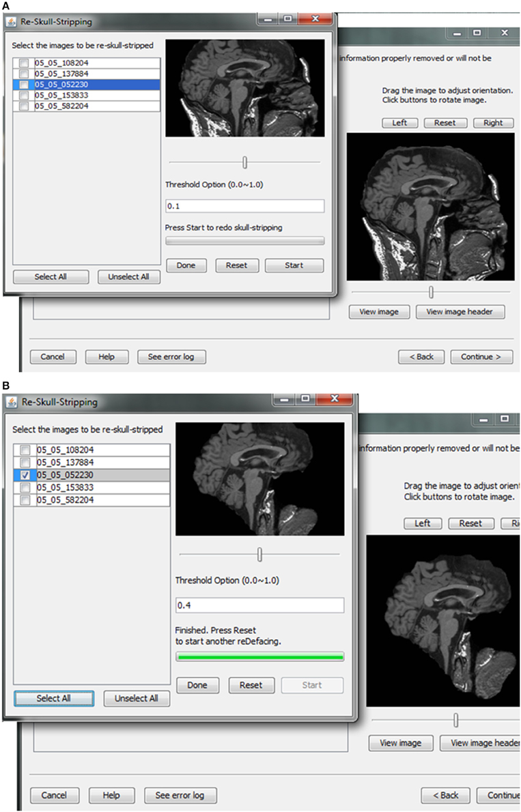Check the 05_05_137884 checkbox in panel B
521x812 pixels.
pos(25,463)
